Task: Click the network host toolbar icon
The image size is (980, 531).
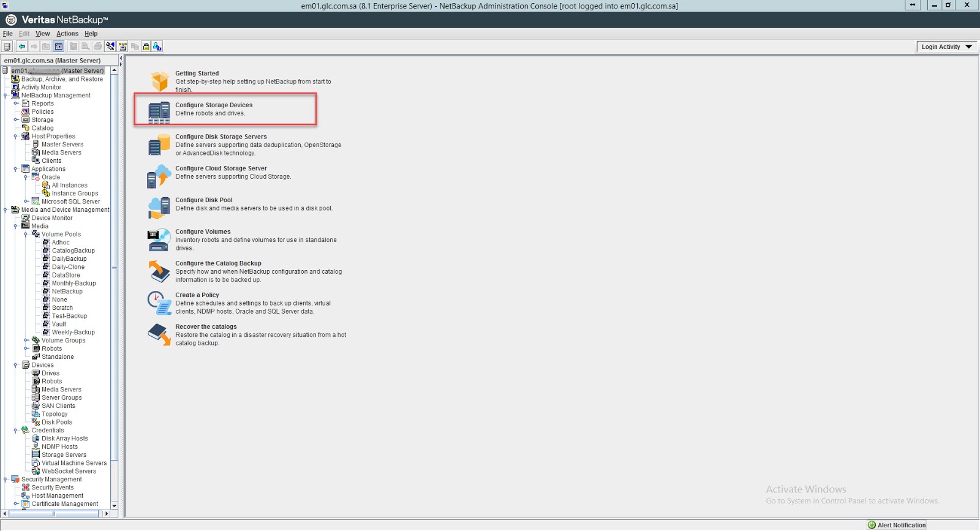Action: point(123,47)
